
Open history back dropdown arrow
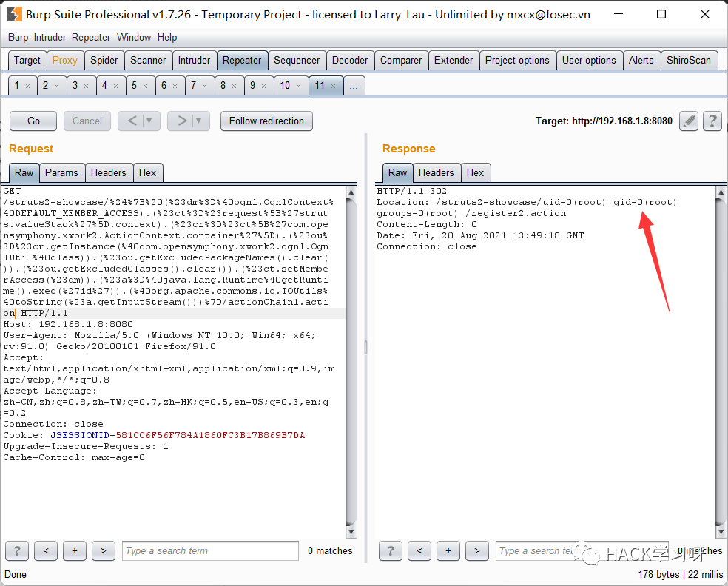[x=149, y=121]
